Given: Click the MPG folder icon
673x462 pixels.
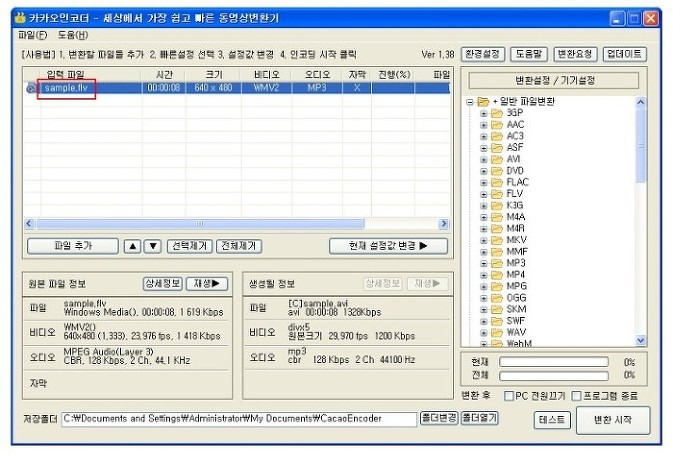Looking at the screenshot, I should tap(497, 286).
